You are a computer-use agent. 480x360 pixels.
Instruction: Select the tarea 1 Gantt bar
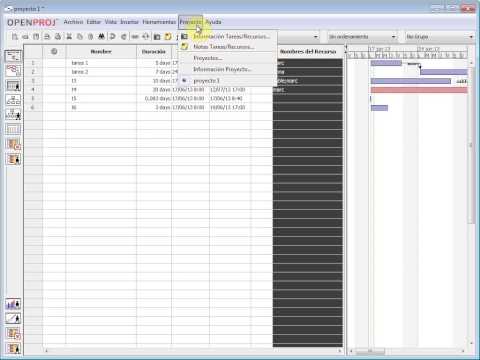click(386, 63)
